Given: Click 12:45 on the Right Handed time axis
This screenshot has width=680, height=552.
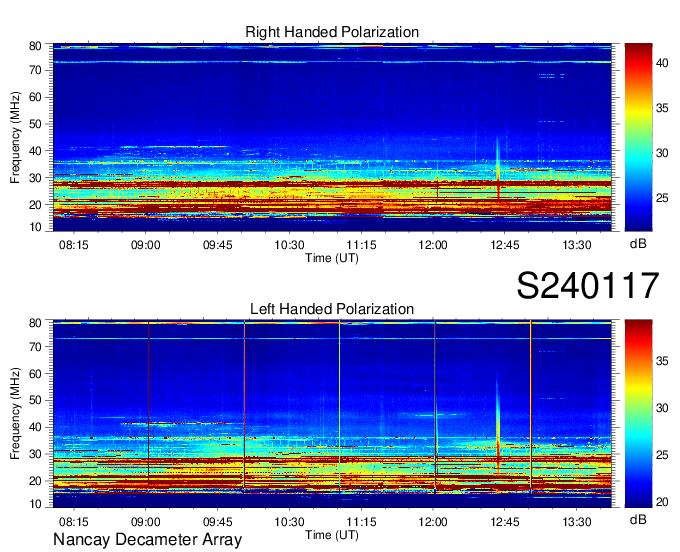Looking at the screenshot, I should pyautogui.click(x=505, y=245).
